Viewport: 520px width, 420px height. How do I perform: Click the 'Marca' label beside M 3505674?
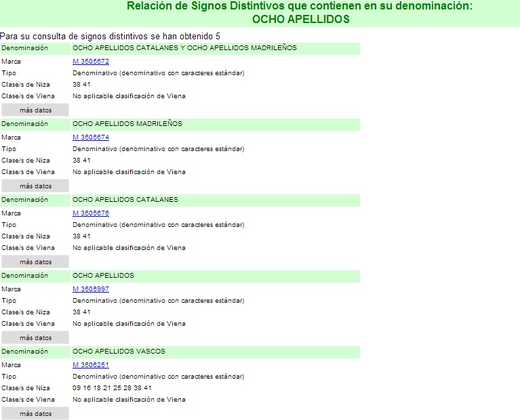point(11,138)
